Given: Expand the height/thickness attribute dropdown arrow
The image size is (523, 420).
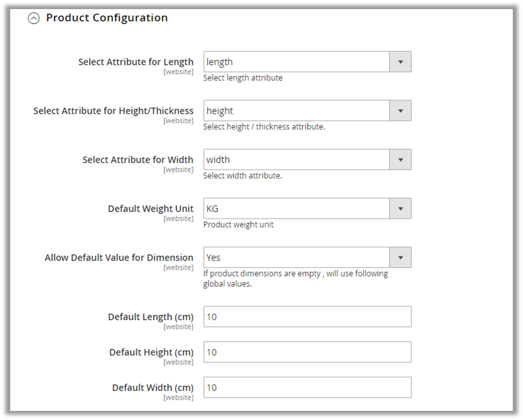Looking at the screenshot, I should point(400,111).
